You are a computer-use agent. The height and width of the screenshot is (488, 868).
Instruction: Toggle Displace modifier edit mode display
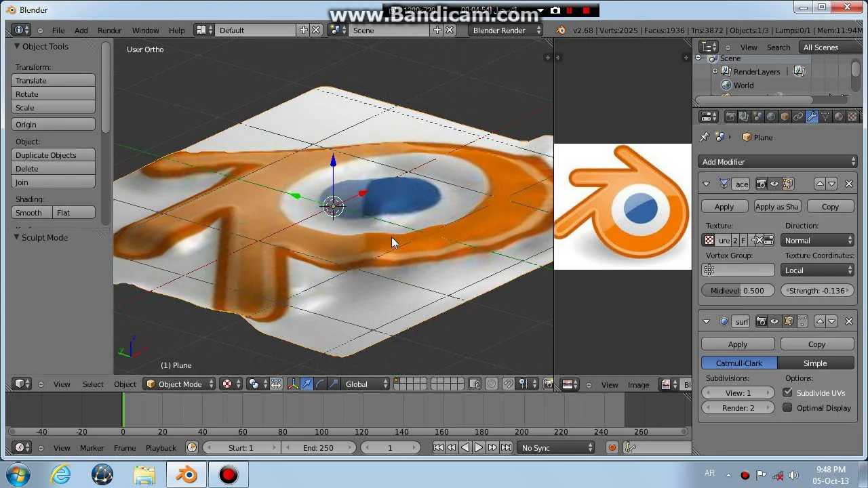(x=788, y=184)
